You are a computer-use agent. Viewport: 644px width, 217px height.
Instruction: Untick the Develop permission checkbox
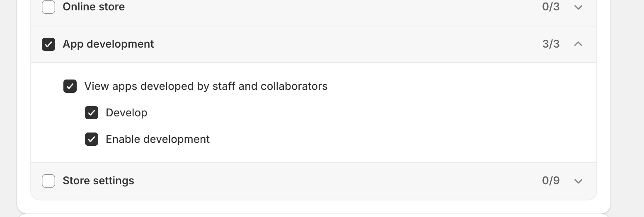[x=92, y=113]
